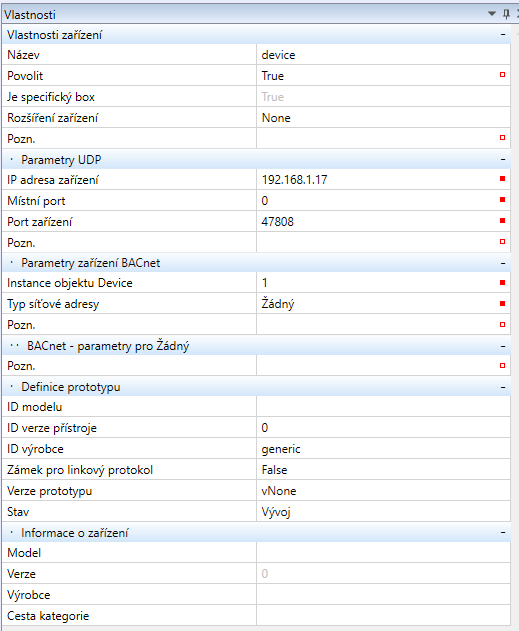Viewport: 519px width, 631px height.
Task: Collapse the Vlastnosti zařízení section
Action: point(503,35)
